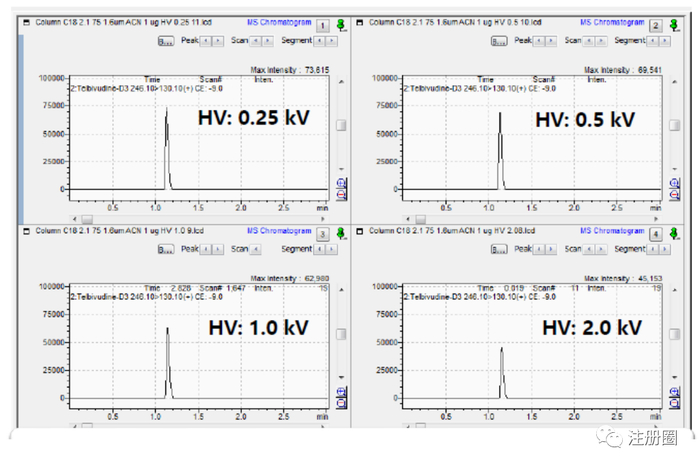Go to next Peak in HV 0.5 kV panel
The image size is (700, 468).
point(551,41)
